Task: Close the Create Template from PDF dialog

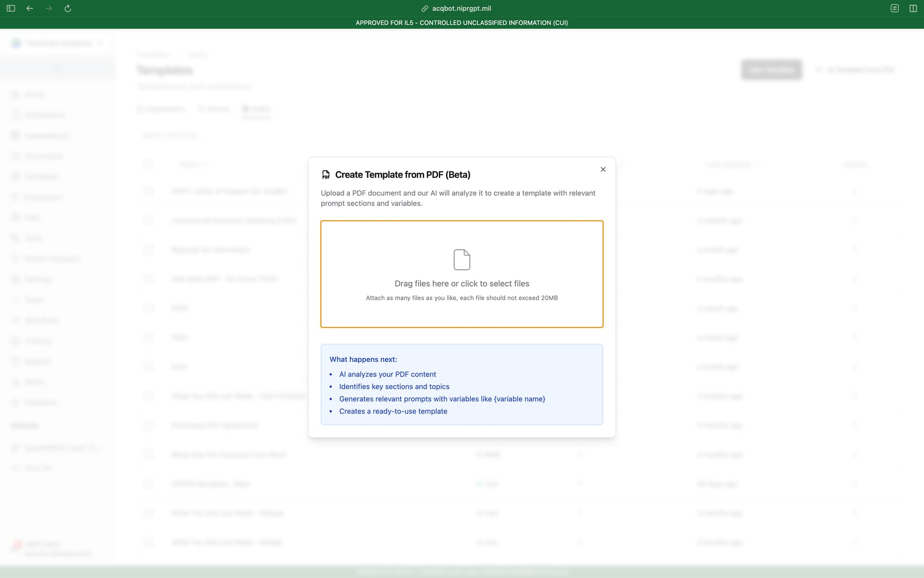Action: tap(603, 169)
